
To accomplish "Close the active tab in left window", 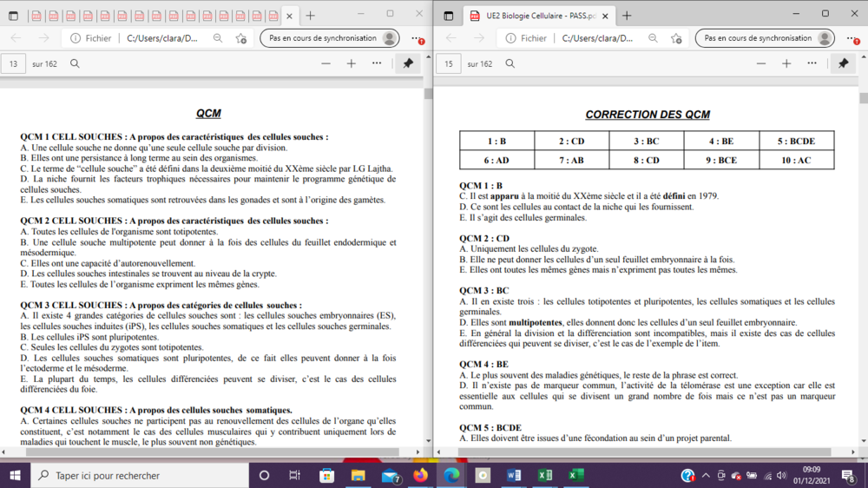I will 290,16.
